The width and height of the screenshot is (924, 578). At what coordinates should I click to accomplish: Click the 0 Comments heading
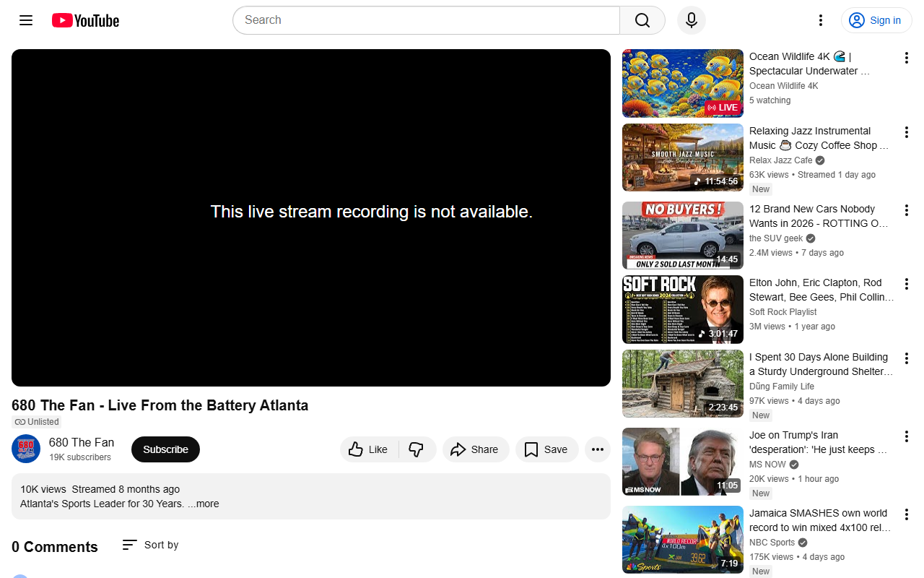pos(55,547)
